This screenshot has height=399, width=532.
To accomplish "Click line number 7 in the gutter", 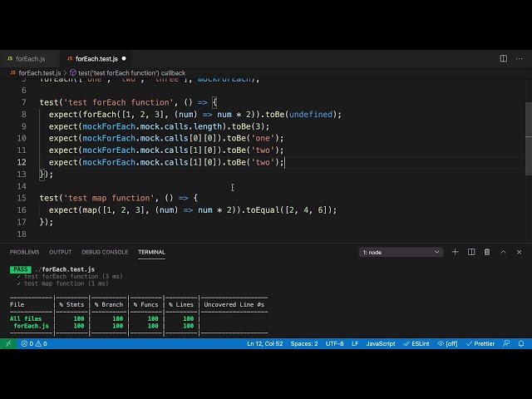I will (x=24, y=102).
